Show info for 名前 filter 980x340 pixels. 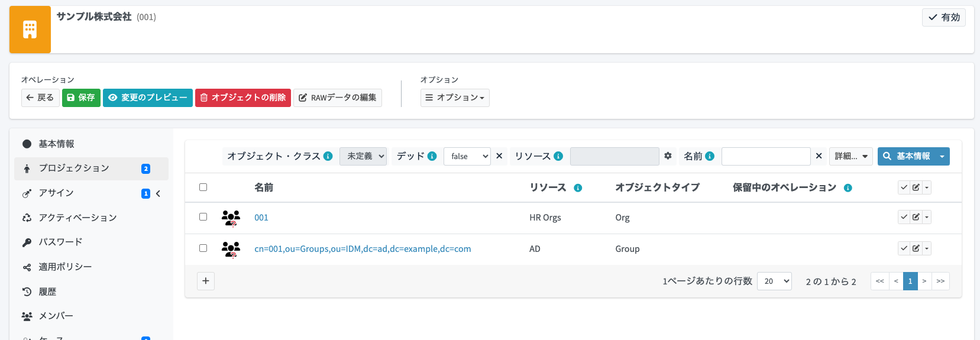pos(710,156)
